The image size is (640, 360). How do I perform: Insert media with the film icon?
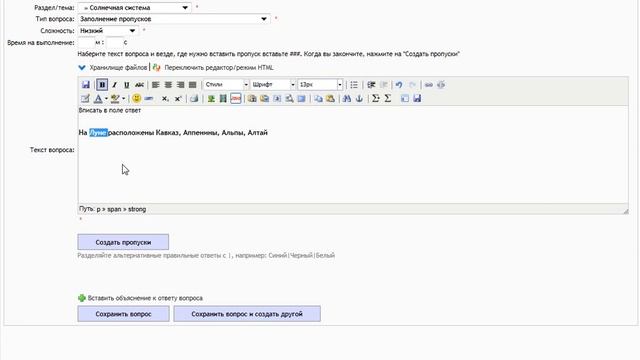tap(223, 98)
